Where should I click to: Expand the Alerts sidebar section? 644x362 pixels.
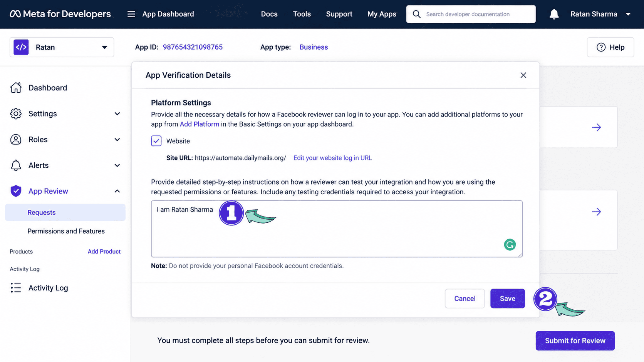(117, 165)
